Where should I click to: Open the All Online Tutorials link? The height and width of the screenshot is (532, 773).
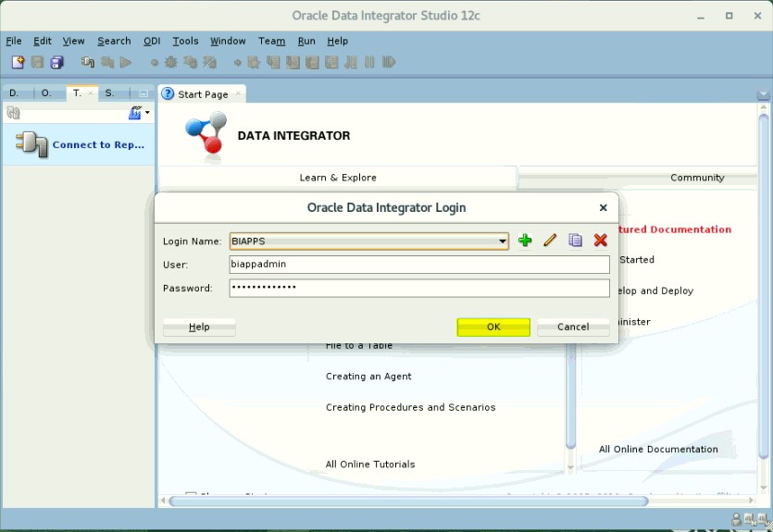pos(369,464)
